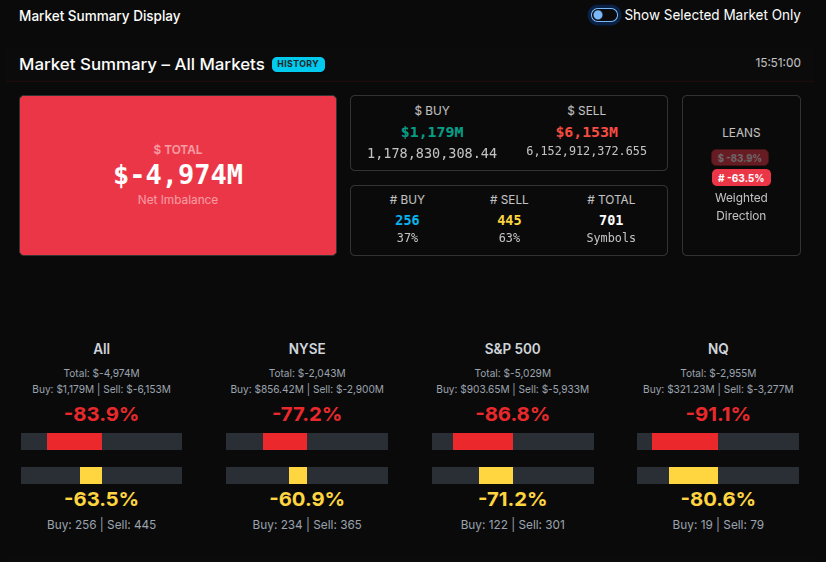Click the dark red $ -83.9% leans badge
826x562 pixels.
740,157
